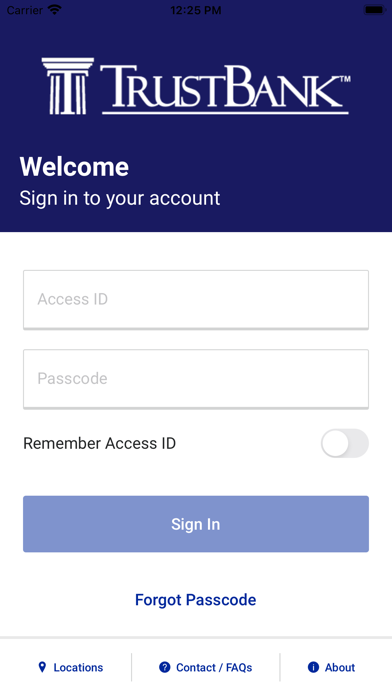The height and width of the screenshot is (696, 392).
Task: Open the Contact / FAQs label
Action: click(x=214, y=667)
